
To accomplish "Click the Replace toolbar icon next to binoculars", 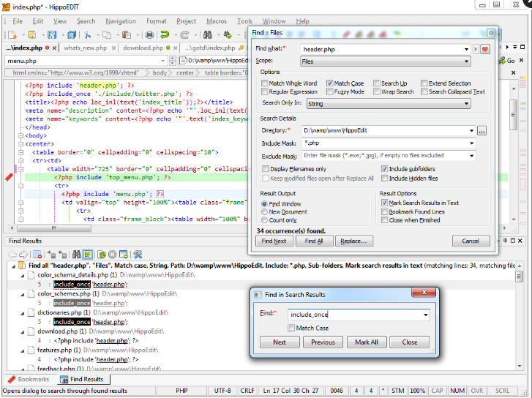I will [227, 35].
